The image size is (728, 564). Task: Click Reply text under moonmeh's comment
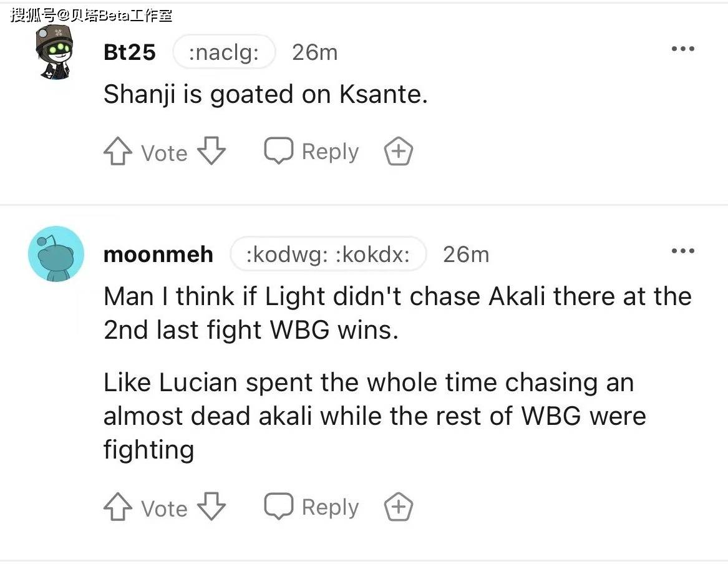click(330, 507)
